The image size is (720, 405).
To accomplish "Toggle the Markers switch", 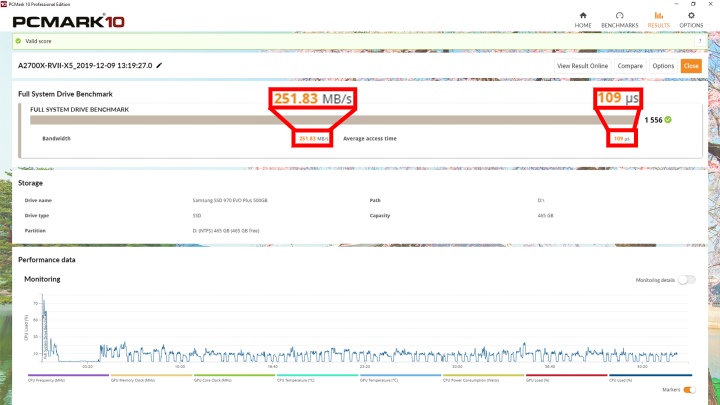I will pyautogui.click(x=689, y=390).
